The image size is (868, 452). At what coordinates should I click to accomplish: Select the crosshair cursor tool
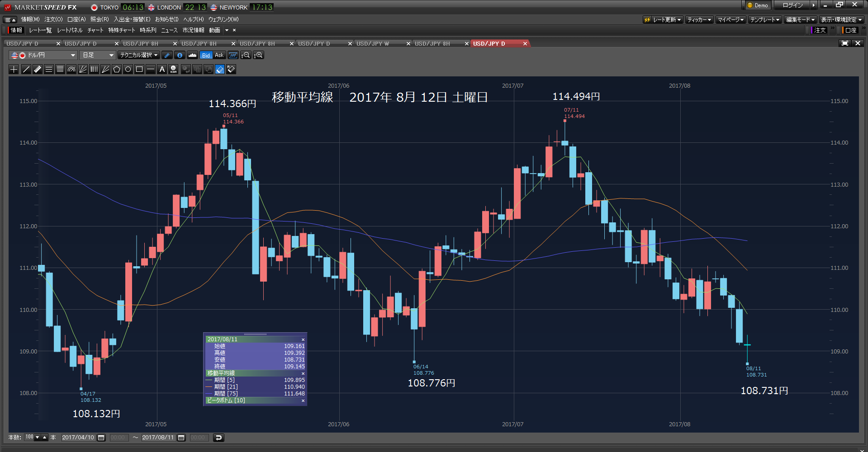click(14, 69)
